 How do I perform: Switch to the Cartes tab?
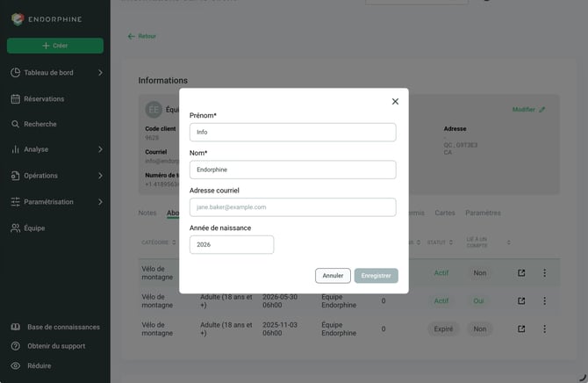click(445, 213)
